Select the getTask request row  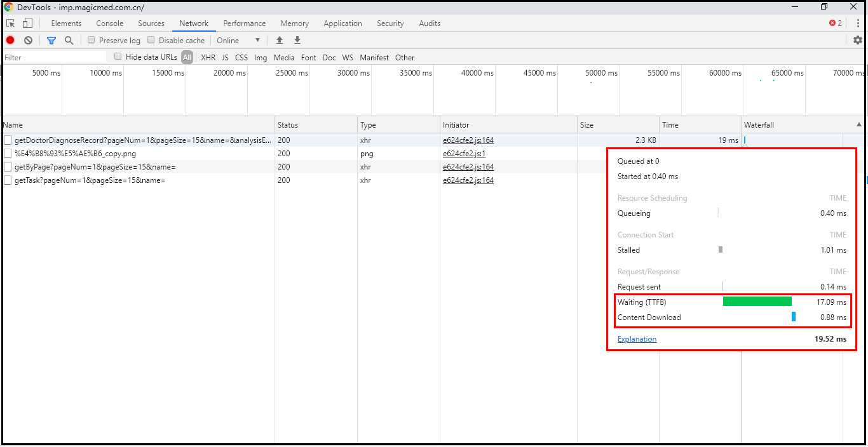point(305,180)
